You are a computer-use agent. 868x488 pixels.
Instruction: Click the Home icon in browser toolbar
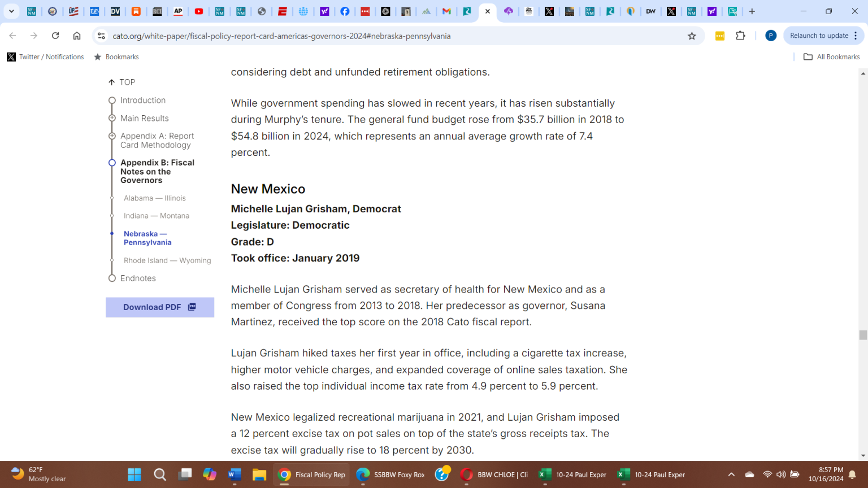[77, 36]
